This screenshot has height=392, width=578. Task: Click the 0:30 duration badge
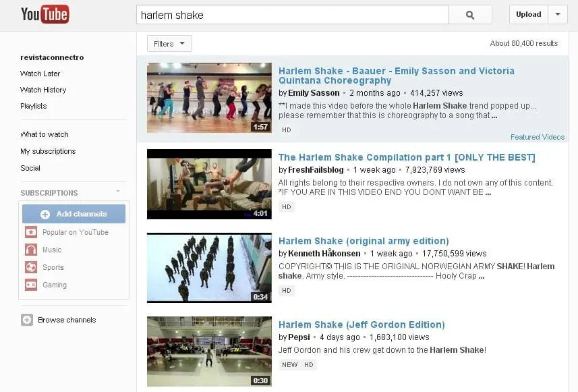click(260, 381)
